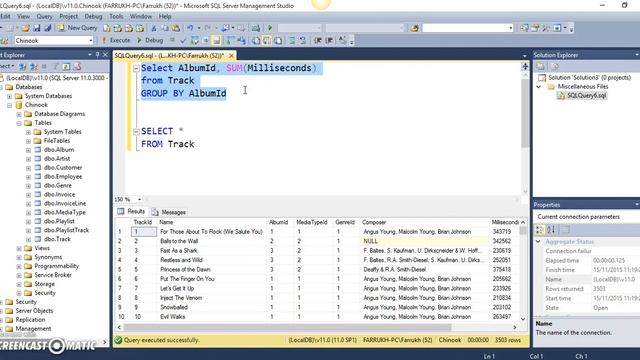Switch output to Results to Grid
Viewport: 640px width, 360px height.
point(267,40)
